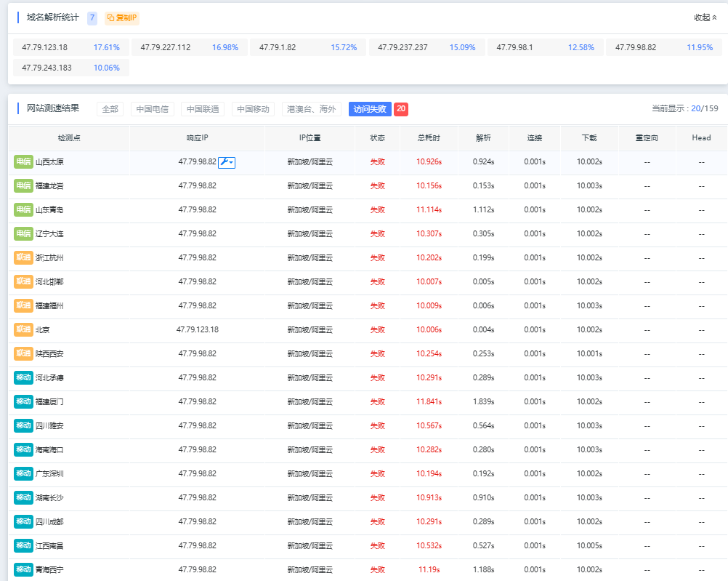Click the 移动 badge for 河北承德
Image resolution: width=728 pixels, height=581 pixels.
pos(23,378)
